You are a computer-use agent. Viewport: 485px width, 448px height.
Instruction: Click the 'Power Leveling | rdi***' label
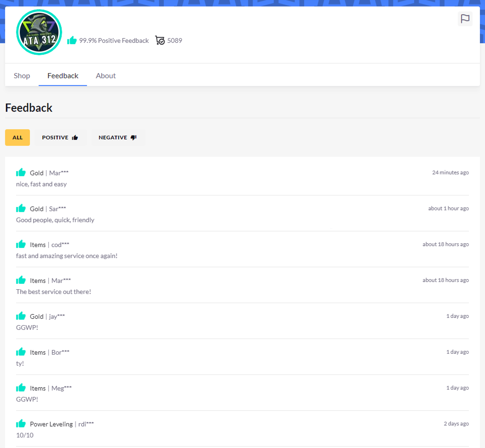(62, 424)
